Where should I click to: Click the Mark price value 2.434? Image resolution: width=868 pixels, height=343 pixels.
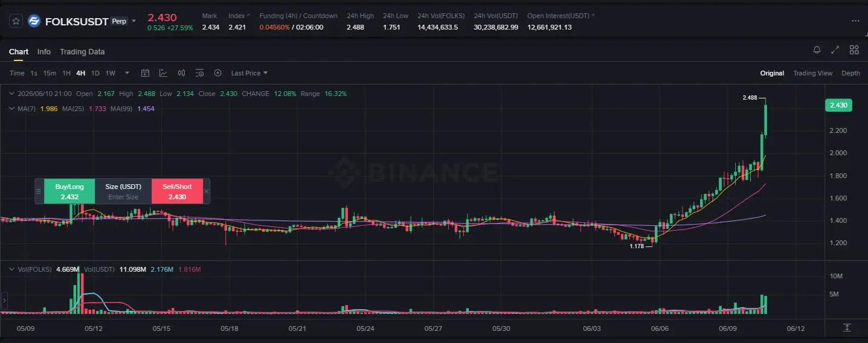[x=211, y=27]
